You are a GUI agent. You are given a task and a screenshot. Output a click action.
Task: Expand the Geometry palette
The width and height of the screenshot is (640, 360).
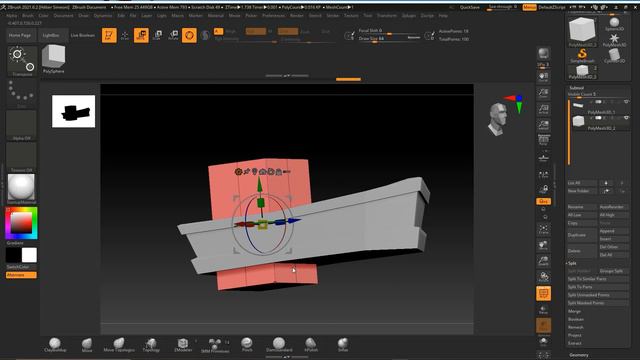point(579,355)
